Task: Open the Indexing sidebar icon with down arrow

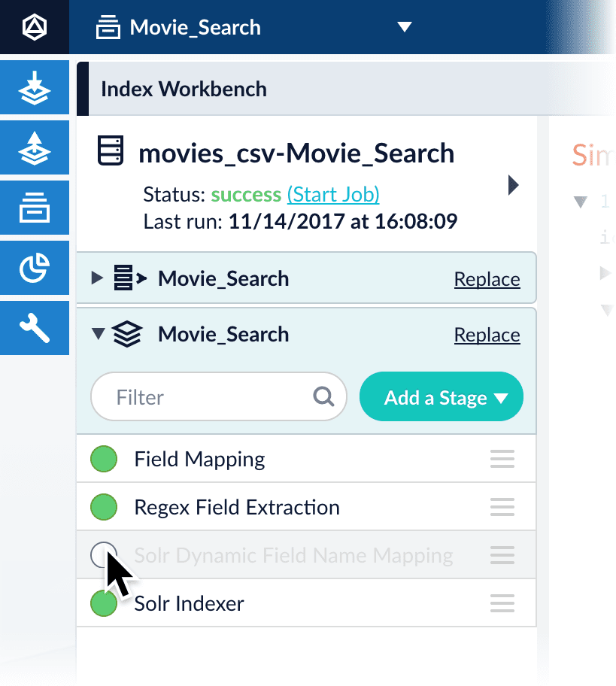Action: (34, 89)
